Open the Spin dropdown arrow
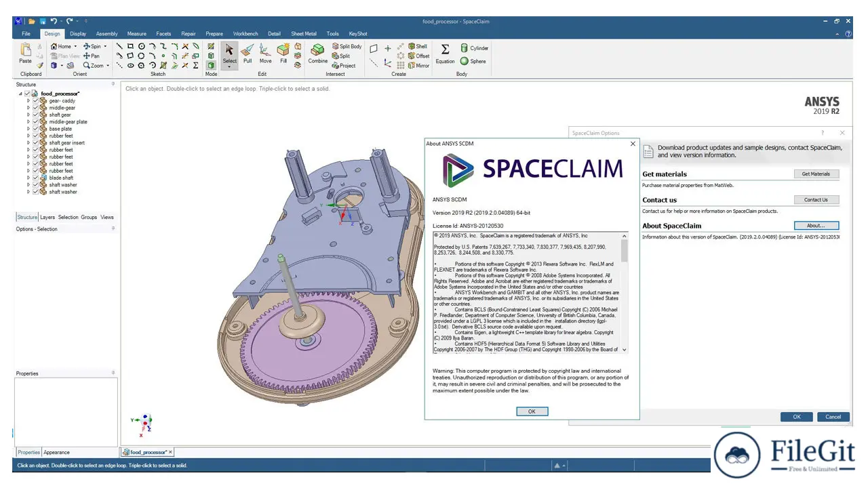Screen dimensions: 868x488 click(x=105, y=47)
